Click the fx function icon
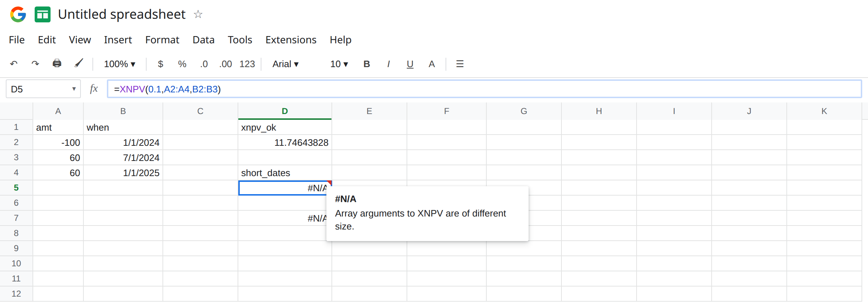868x306 pixels. [x=94, y=89]
